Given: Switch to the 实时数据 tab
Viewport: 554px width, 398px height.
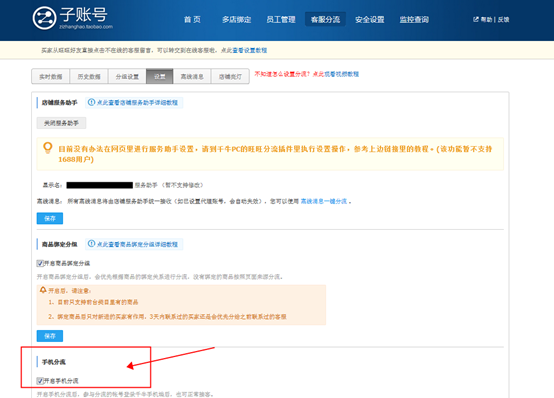Looking at the screenshot, I should point(51,76).
